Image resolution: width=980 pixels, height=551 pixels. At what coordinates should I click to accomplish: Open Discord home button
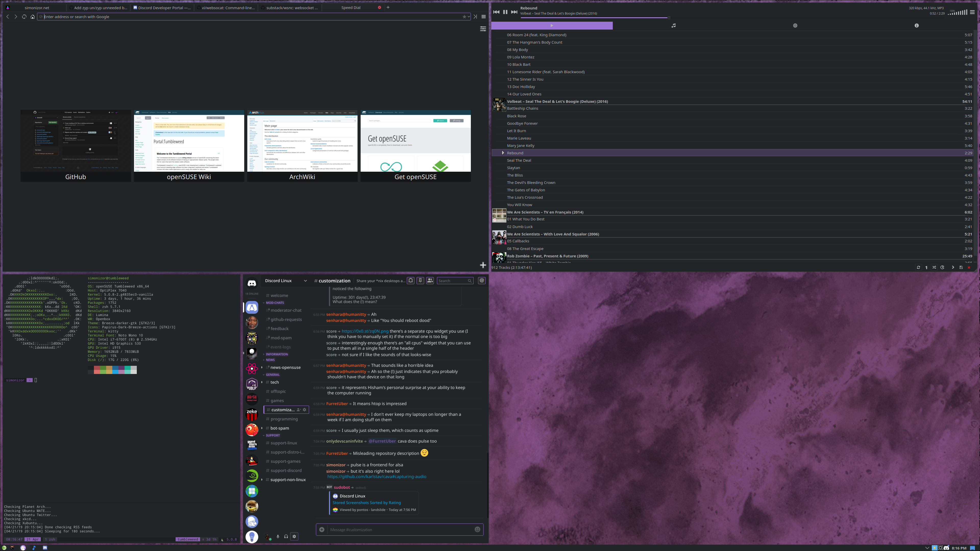pyautogui.click(x=252, y=283)
